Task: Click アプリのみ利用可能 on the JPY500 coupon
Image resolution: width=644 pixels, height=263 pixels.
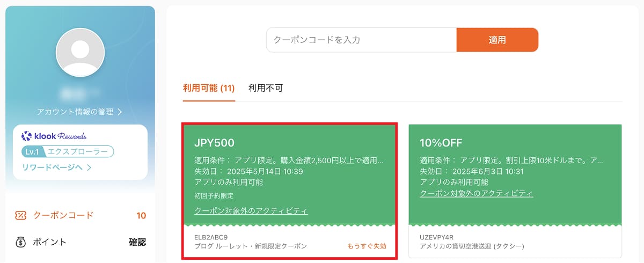Action: [229, 182]
